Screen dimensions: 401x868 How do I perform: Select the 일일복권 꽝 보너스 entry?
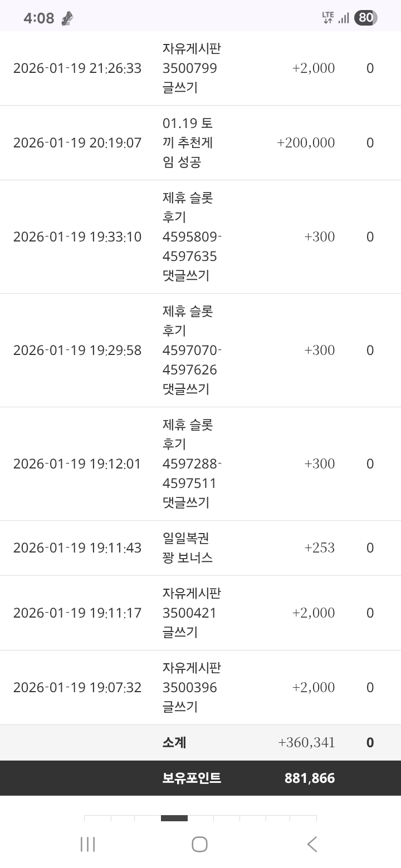click(x=188, y=548)
